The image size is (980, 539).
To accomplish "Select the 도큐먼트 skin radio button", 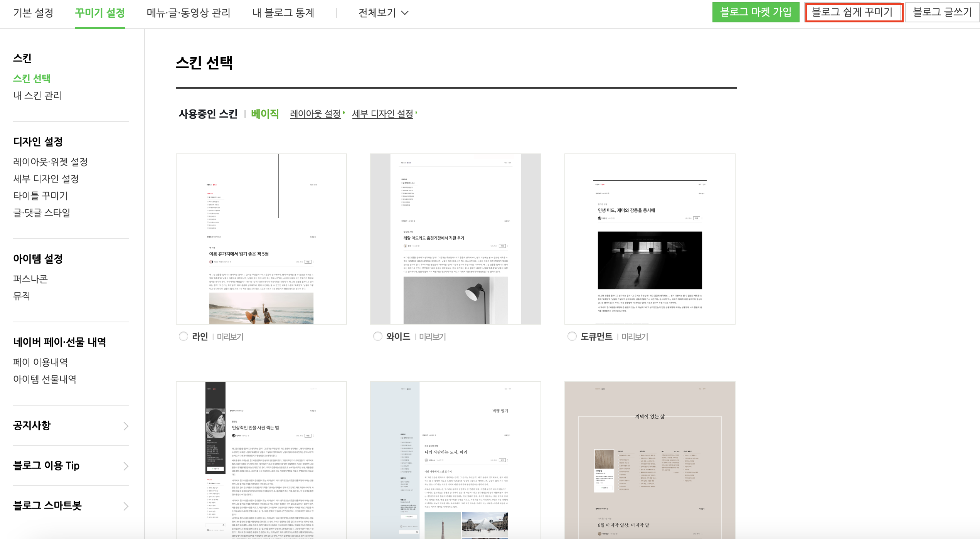I will coord(572,336).
